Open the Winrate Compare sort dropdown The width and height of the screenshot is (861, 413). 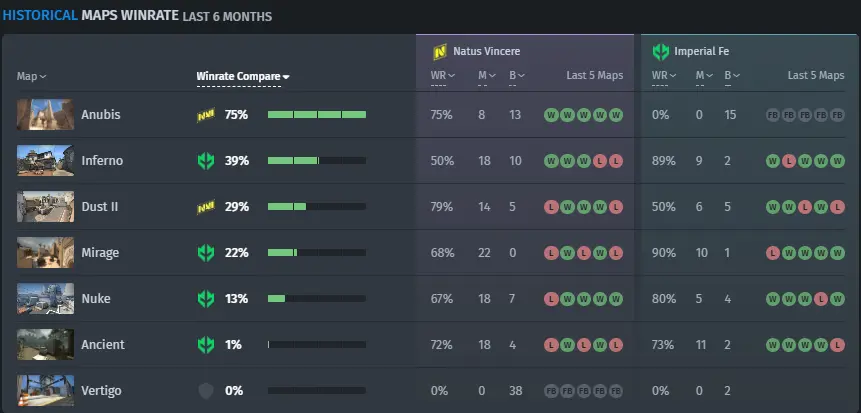click(x=243, y=76)
